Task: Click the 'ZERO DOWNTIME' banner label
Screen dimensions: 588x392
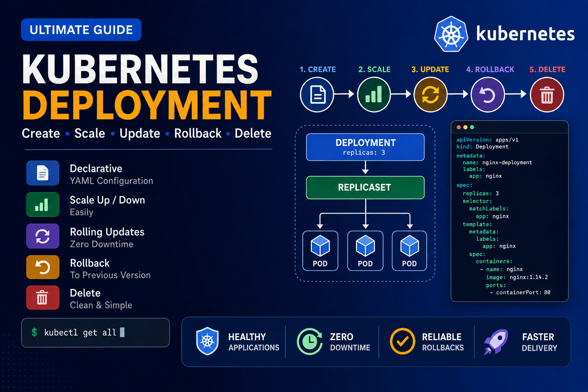Action: click(x=350, y=342)
